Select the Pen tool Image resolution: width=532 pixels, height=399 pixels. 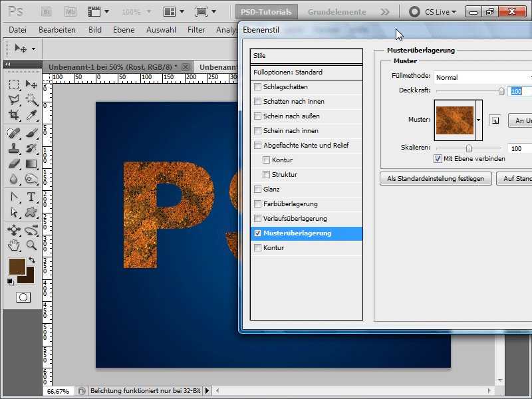point(14,197)
